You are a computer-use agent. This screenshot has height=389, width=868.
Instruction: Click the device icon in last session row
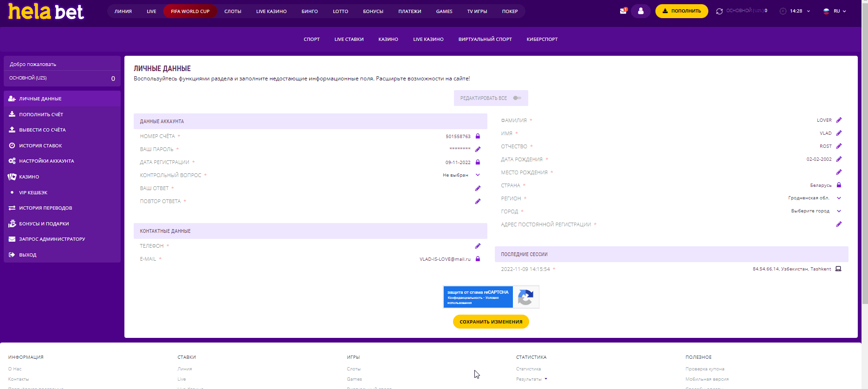(x=838, y=269)
